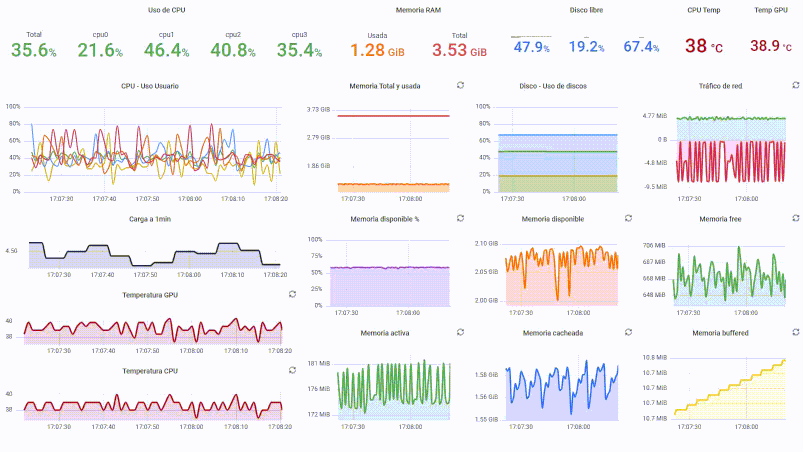The height and width of the screenshot is (452, 803).
Task: Open the Tráfico de red panel title menu
Action: [x=720, y=86]
